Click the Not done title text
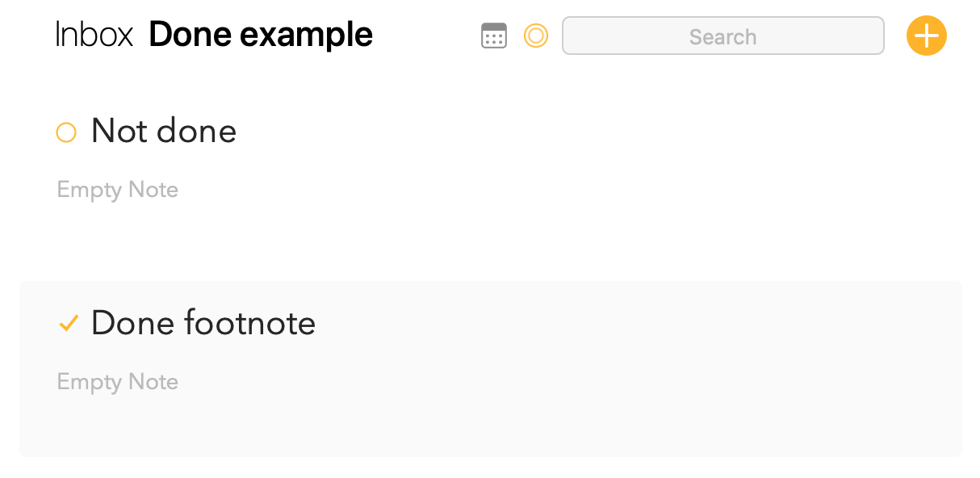This screenshot has width=980, height=478. (164, 131)
